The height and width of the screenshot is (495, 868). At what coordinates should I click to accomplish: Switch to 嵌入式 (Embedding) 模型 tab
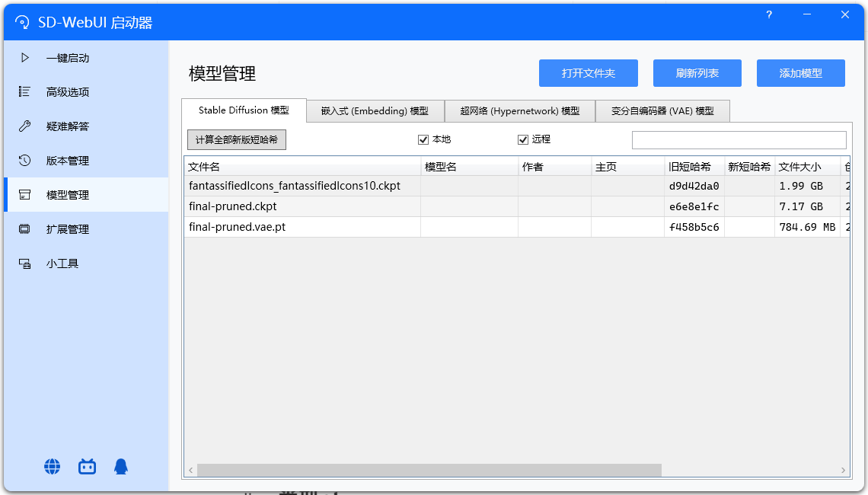[x=375, y=110]
